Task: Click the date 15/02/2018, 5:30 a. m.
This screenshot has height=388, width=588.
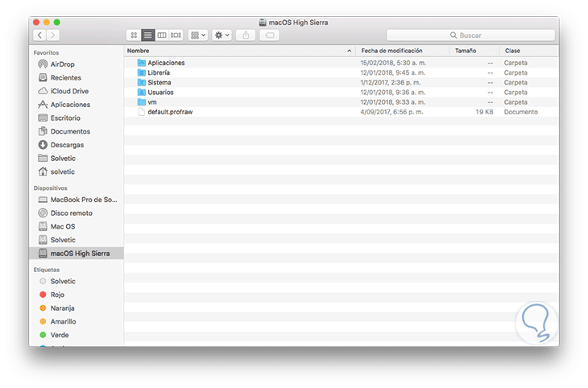Action: [x=393, y=63]
